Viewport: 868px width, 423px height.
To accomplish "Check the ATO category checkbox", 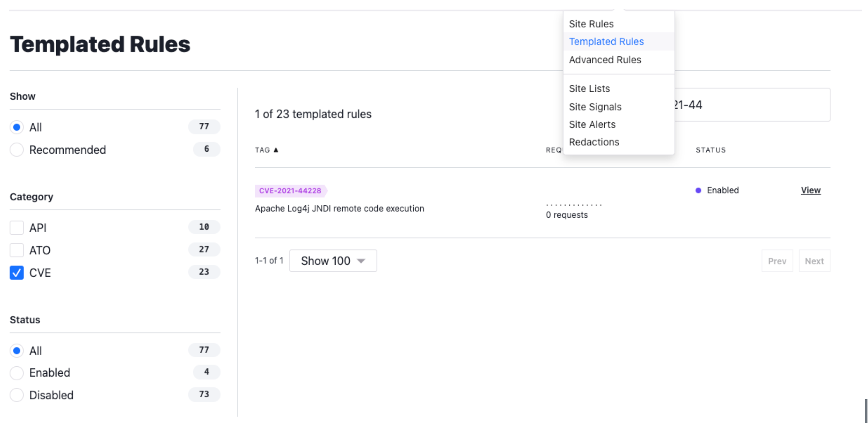I will click(x=17, y=250).
